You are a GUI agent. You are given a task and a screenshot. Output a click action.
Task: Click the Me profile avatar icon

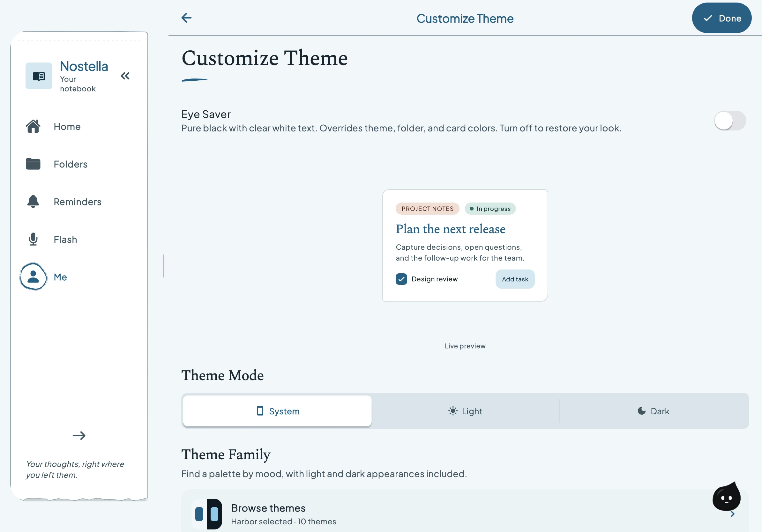33,277
